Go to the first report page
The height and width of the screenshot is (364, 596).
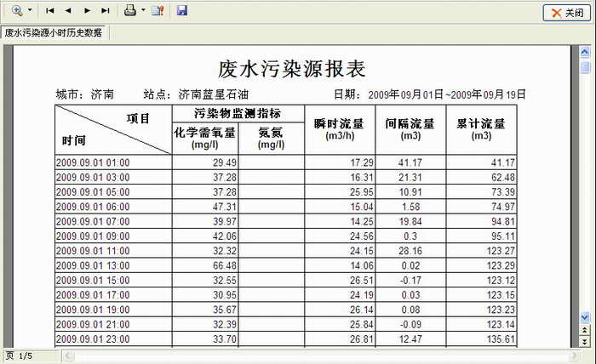[x=49, y=10]
